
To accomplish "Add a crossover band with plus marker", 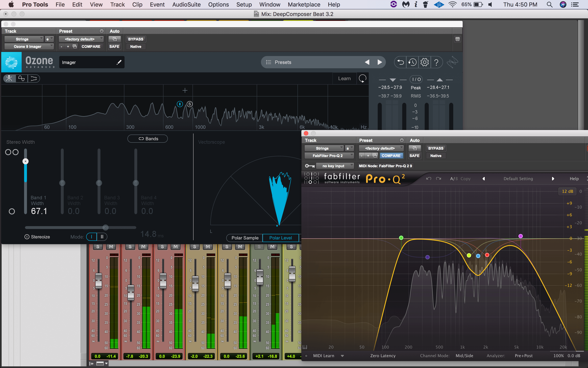I will click(x=185, y=91).
